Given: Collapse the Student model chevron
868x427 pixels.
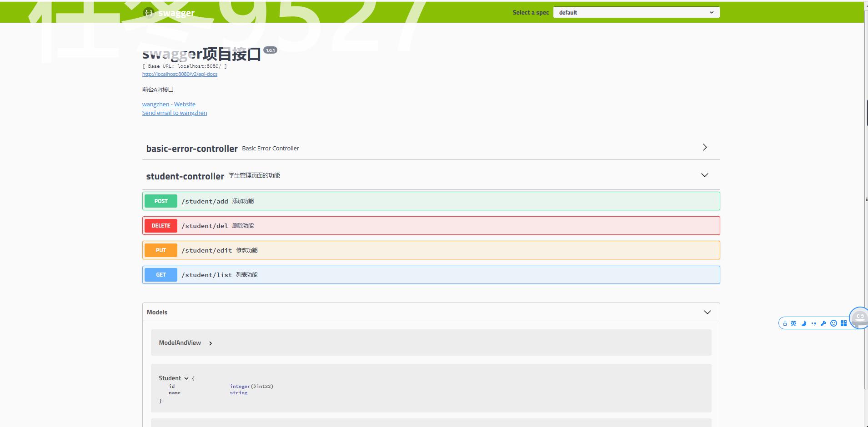Looking at the screenshot, I should pos(186,378).
